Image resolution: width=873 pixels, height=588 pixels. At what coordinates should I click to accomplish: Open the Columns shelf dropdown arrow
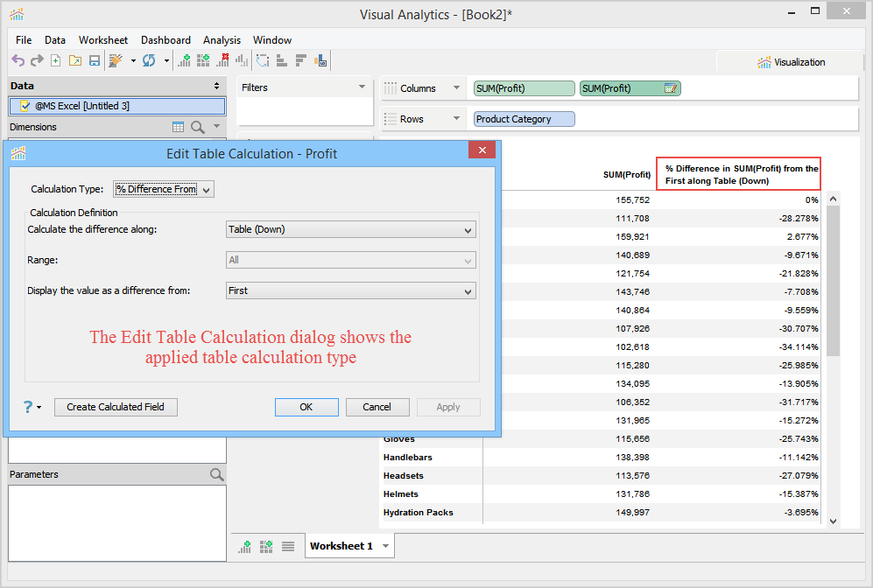point(456,87)
